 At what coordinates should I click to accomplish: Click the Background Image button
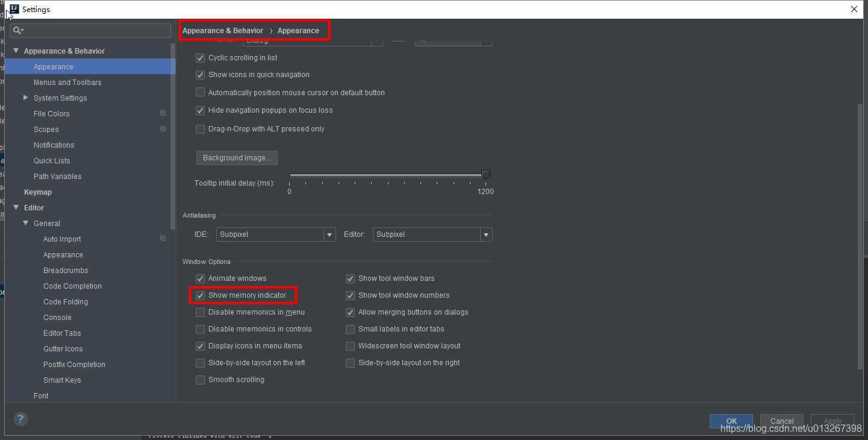point(237,158)
